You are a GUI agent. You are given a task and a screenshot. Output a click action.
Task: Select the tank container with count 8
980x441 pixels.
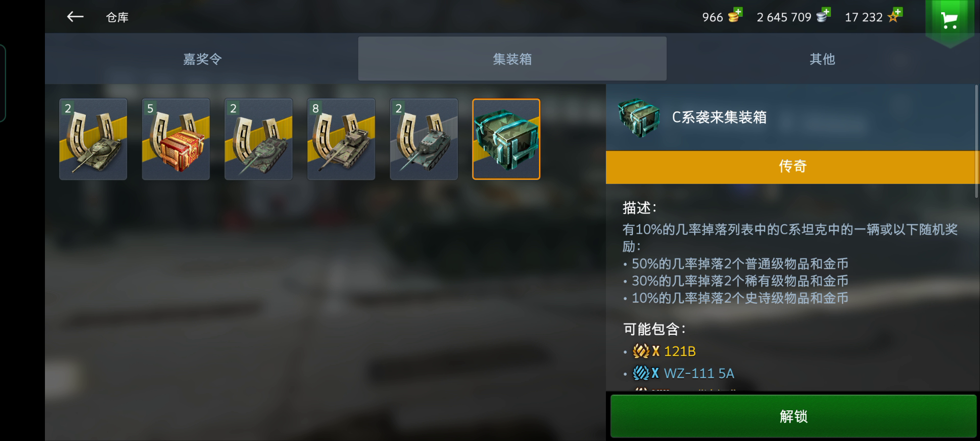(341, 139)
